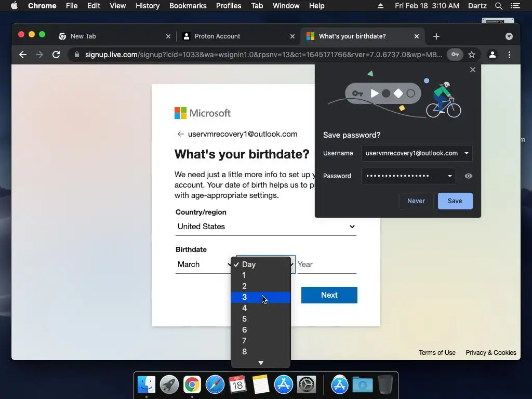Image resolution: width=532 pixels, height=399 pixels.
Task: Open the tab search dropdown arrow
Action: pyautogui.click(x=509, y=36)
